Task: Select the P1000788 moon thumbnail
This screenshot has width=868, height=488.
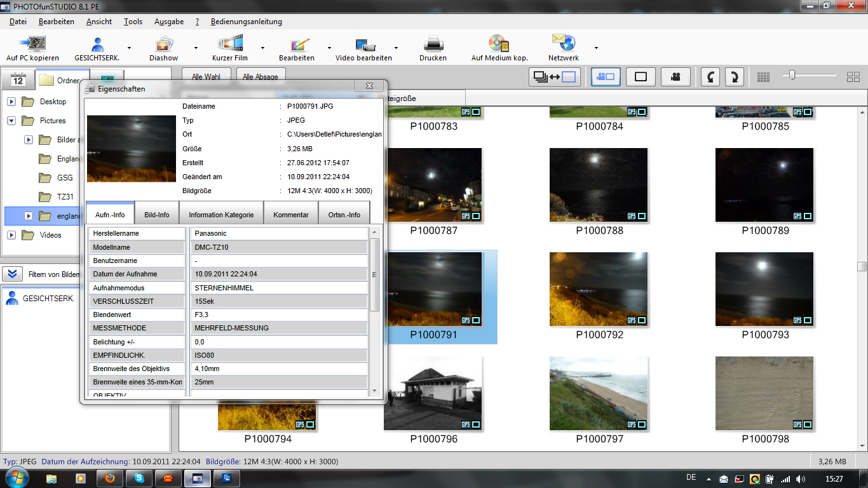Action: (599, 185)
